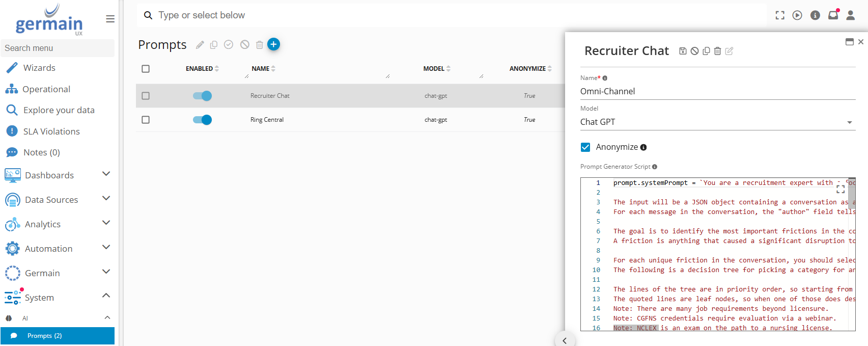The width and height of the screenshot is (868, 346).
Task: Open the Model dropdown showing Chat GPT
Action: pos(717,122)
